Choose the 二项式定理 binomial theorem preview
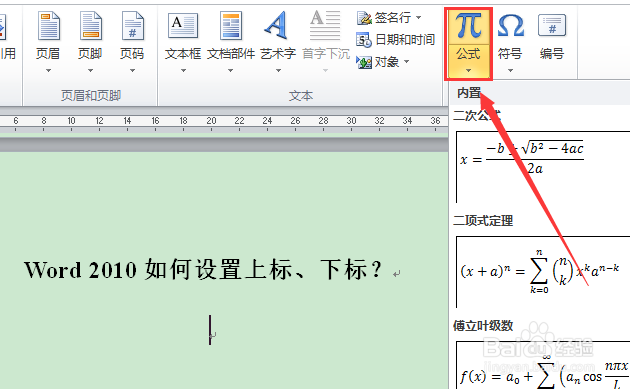The image size is (630, 389). [x=543, y=272]
